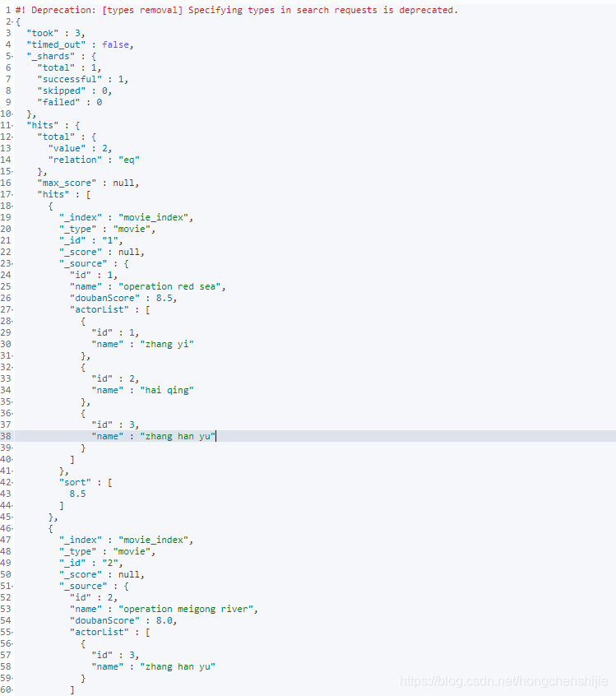Click "_score" : null on line 22
The width and height of the screenshot is (616, 696).
coord(102,252)
